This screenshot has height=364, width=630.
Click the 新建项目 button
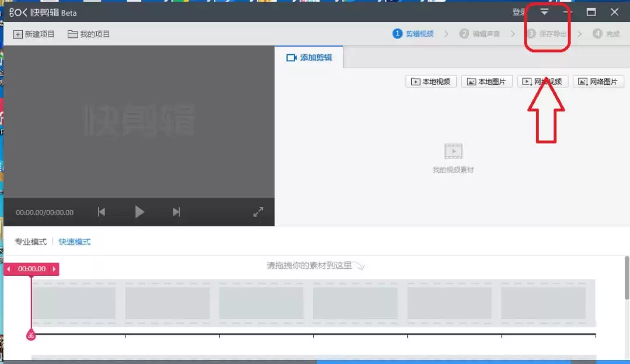coord(34,34)
